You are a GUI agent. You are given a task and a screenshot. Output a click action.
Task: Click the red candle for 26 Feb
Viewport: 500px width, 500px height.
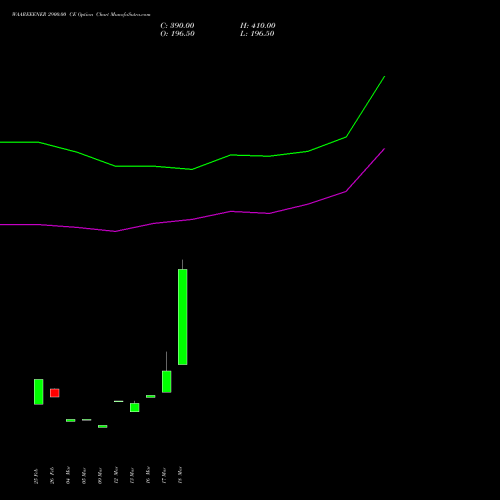point(55,393)
